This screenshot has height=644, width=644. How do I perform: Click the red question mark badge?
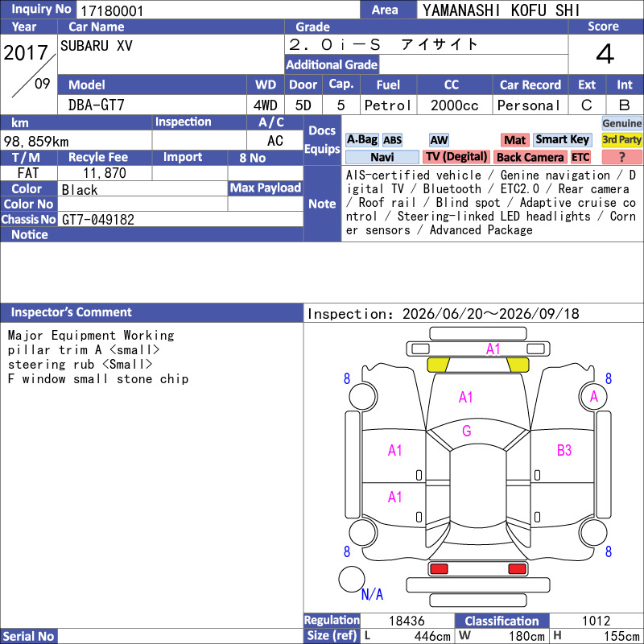pos(621,157)
